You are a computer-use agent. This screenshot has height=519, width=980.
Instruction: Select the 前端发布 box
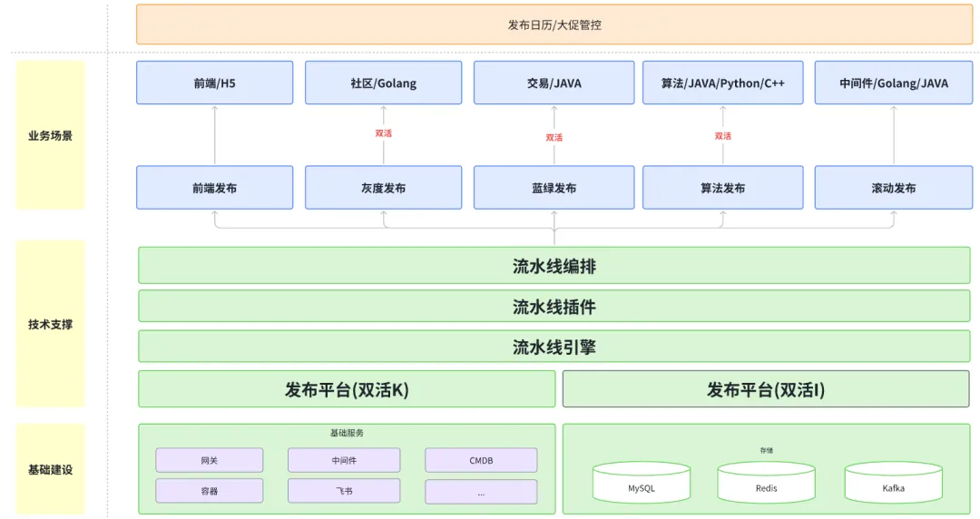pyautogui.click(x=214, y=188)
